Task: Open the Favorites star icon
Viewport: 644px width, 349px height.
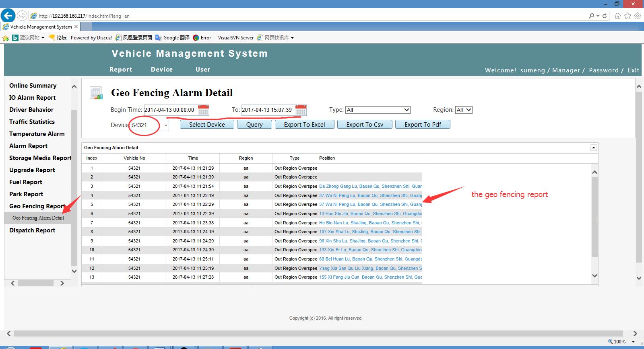Action: (627, 16)
